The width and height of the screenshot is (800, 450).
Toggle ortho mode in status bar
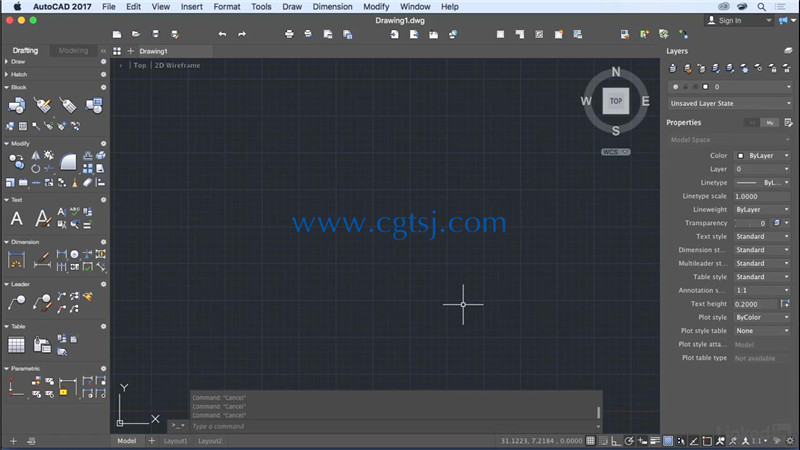[616, 441]
